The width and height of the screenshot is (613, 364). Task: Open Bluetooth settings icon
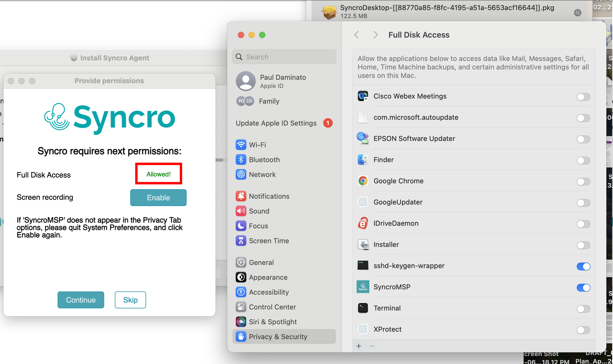coord(241,160)
